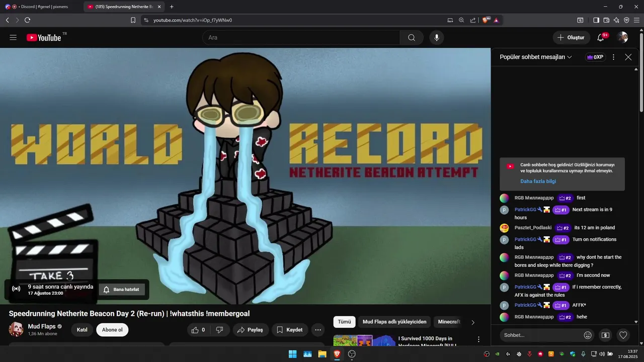Open the Brave VPN shield icon
This screenshot has height=362, width=644.
tap(626, 20)
